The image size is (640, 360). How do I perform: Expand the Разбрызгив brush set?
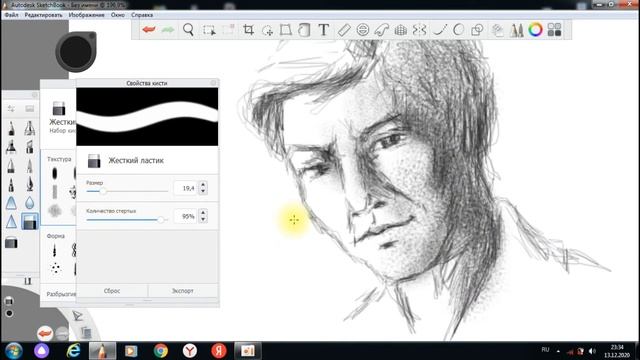coord(61,294)
